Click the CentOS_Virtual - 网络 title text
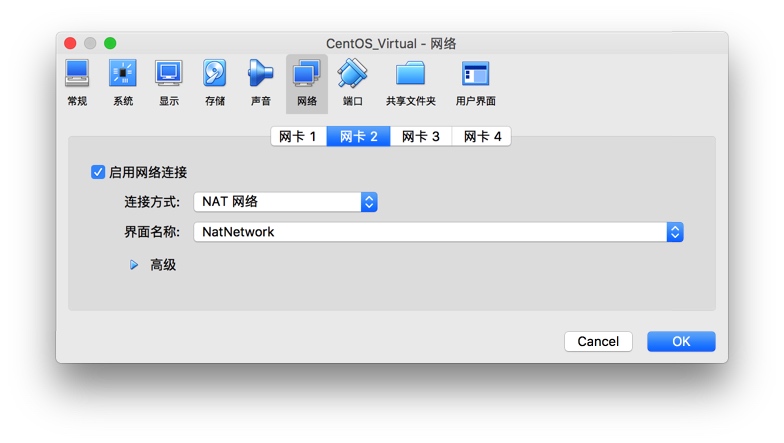Image resolution: width=784 pixels, height=443 pixels. click(391, 44)
